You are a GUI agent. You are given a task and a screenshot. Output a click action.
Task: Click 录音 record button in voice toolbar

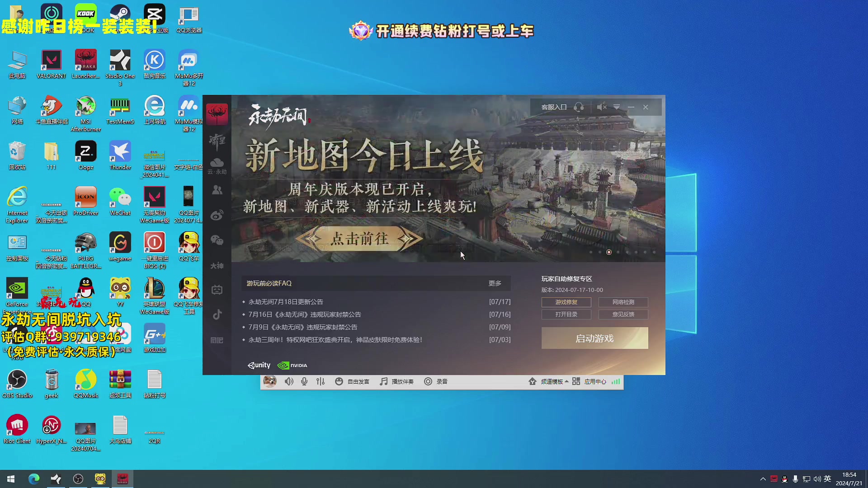coord(436,381)
